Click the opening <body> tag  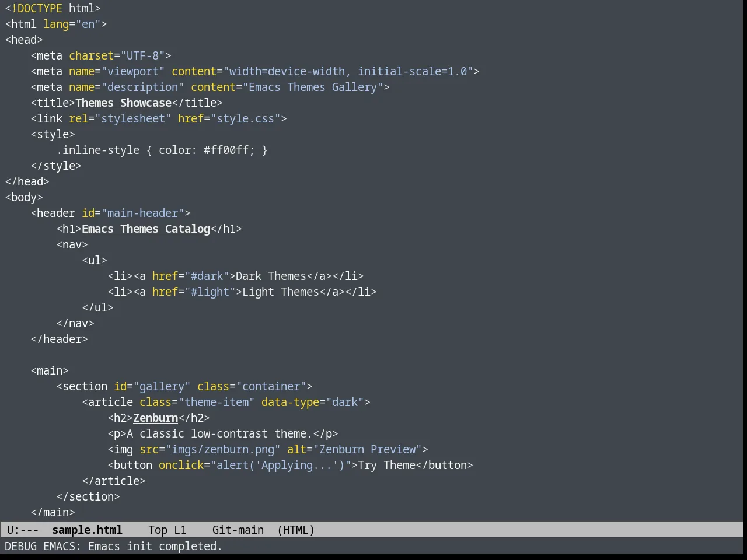(x=24, y=197)
